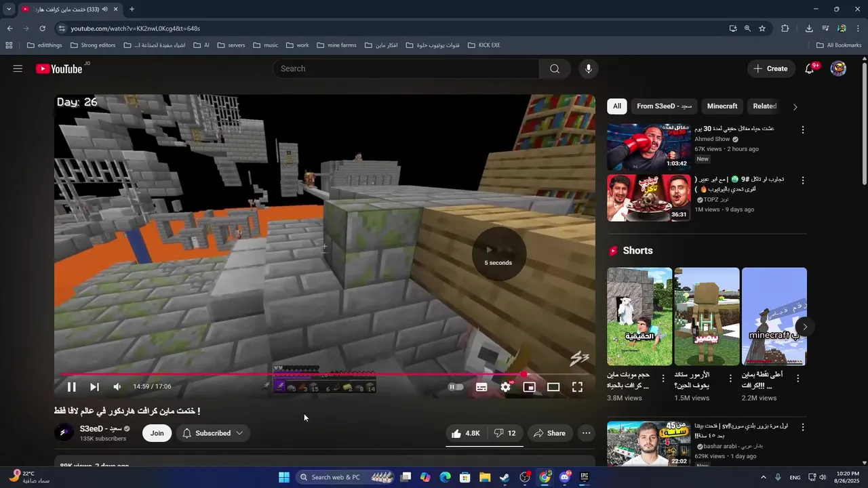Enter full screen mode

[577, 387]
